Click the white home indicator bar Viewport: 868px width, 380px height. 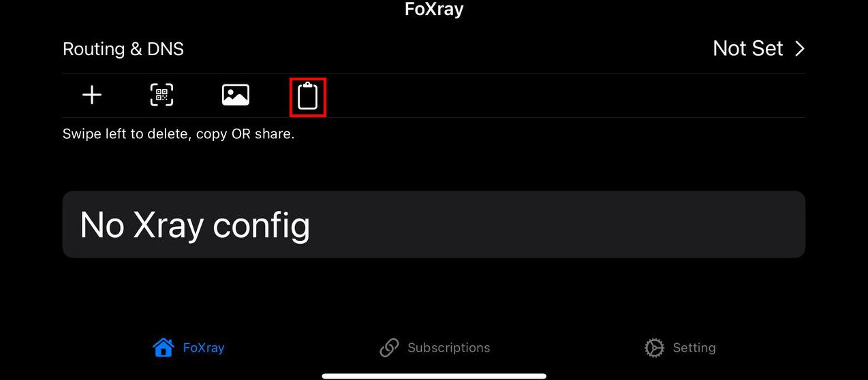(434, 375)
